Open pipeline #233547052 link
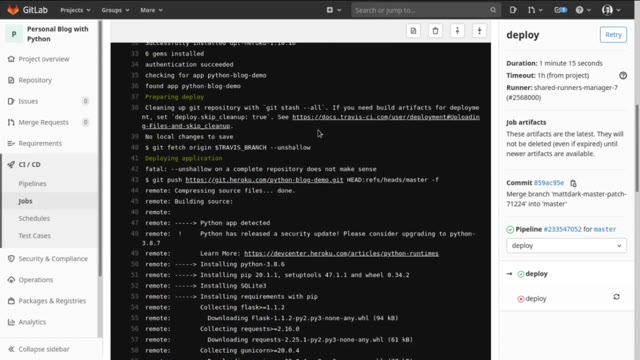Image resolution: width=640 pixels, height=360 pixels. [562, 229]
